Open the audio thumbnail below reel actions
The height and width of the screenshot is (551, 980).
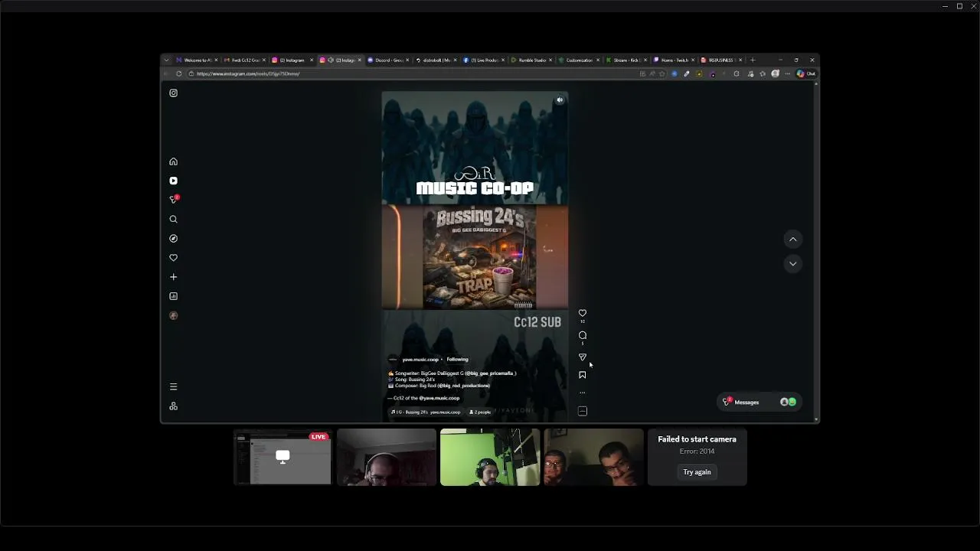(x=583, y=412)
